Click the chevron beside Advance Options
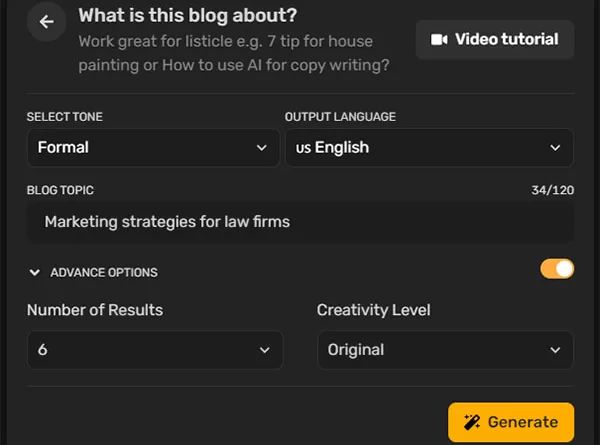 (x=34, y=272)
